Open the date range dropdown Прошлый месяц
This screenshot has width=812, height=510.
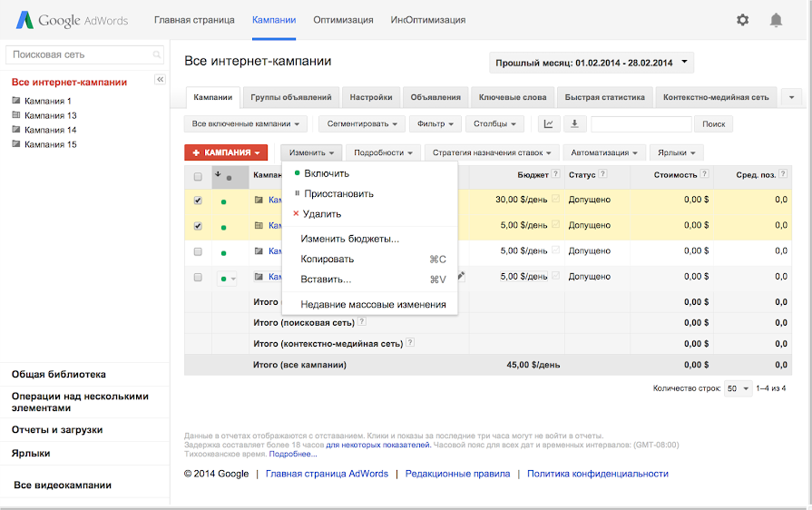coord(592,63)
